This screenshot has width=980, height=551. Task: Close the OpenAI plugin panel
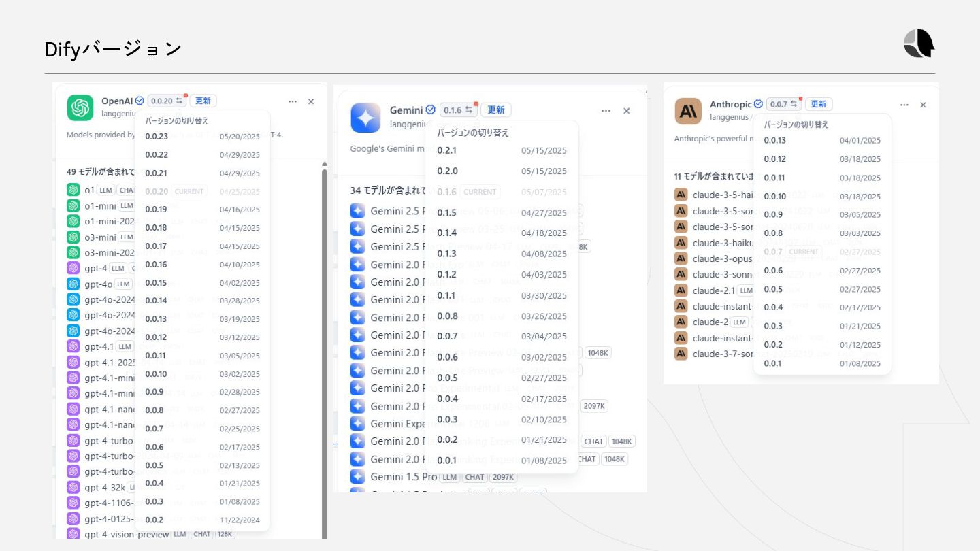pos(311,101)
